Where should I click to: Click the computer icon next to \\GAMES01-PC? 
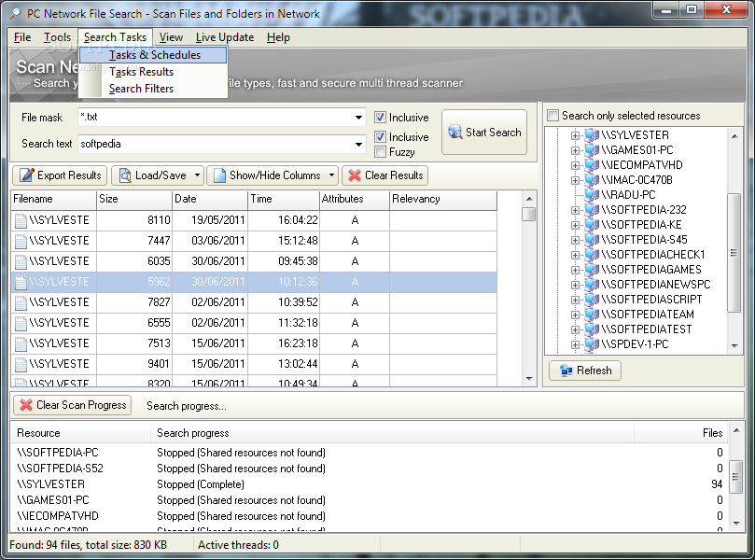coord(592,150)
